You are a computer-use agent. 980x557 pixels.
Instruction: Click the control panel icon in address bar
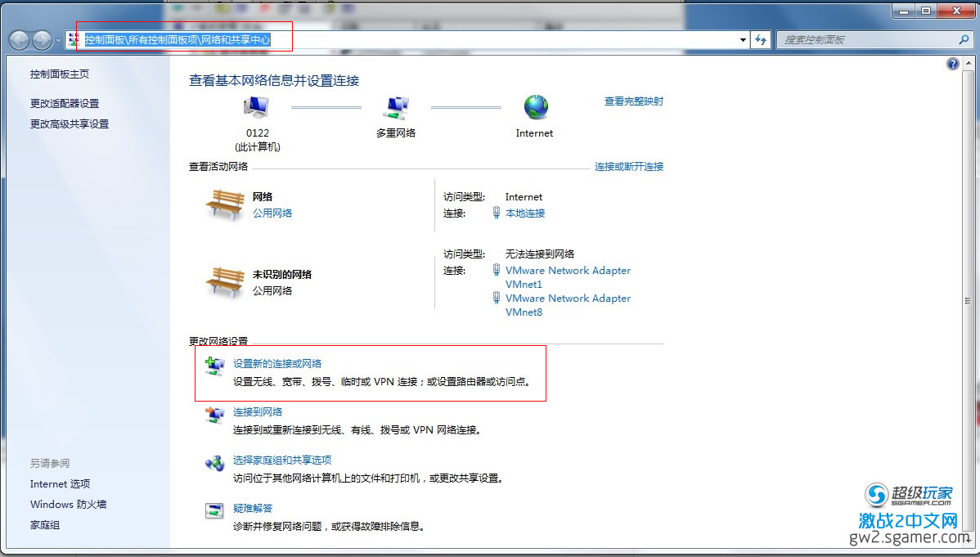75,40
